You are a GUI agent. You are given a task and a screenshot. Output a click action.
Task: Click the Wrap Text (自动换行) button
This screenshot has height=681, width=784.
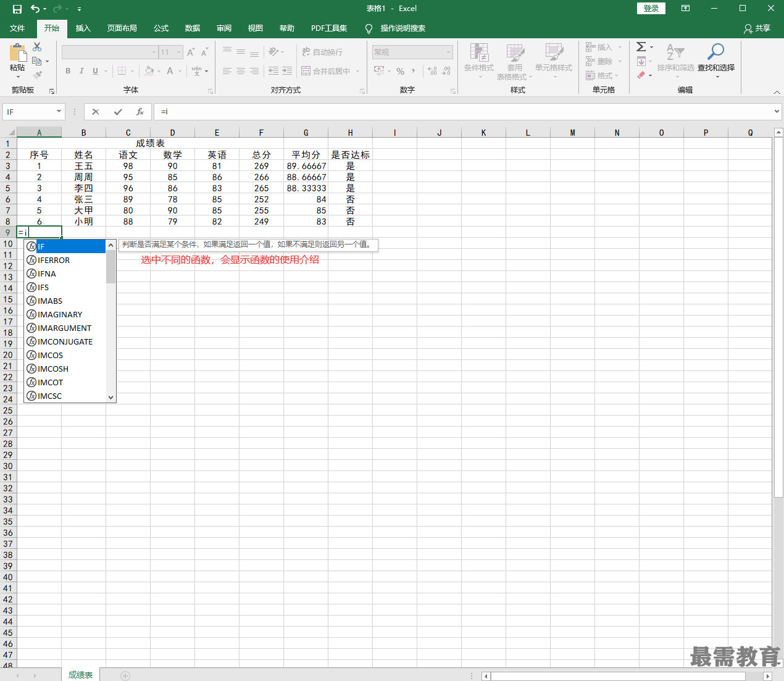[x=322, y=52]
